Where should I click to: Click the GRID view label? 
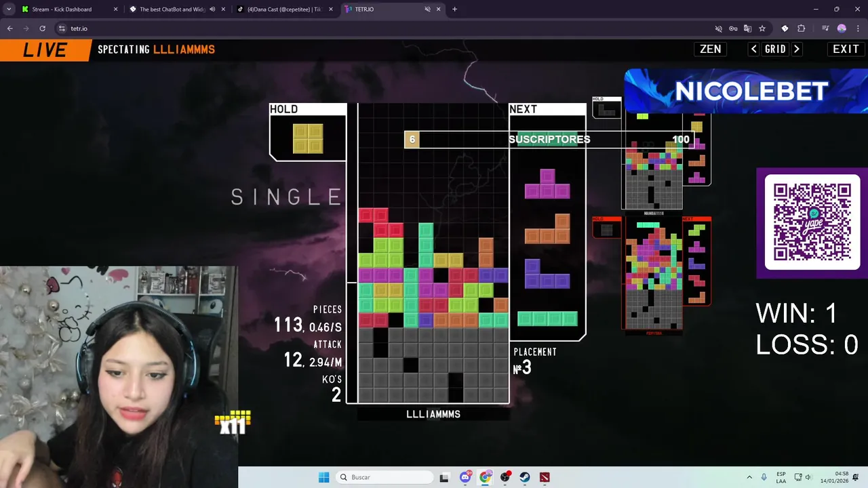tap(775, 49)
